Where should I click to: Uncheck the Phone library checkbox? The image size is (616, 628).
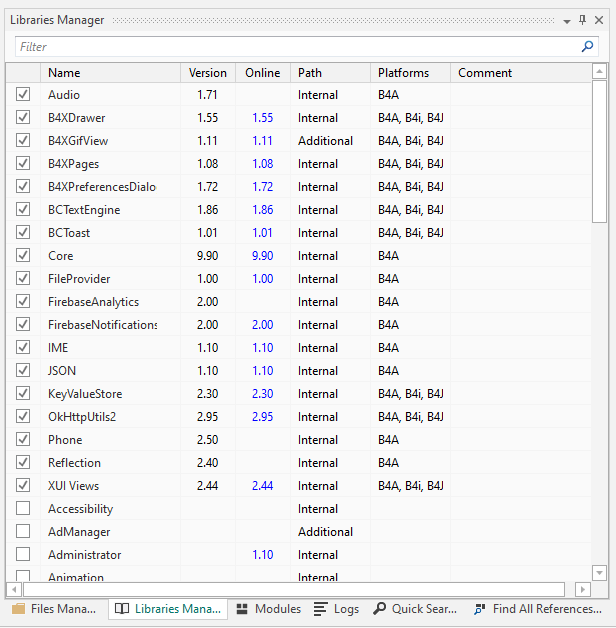[23, 439]
